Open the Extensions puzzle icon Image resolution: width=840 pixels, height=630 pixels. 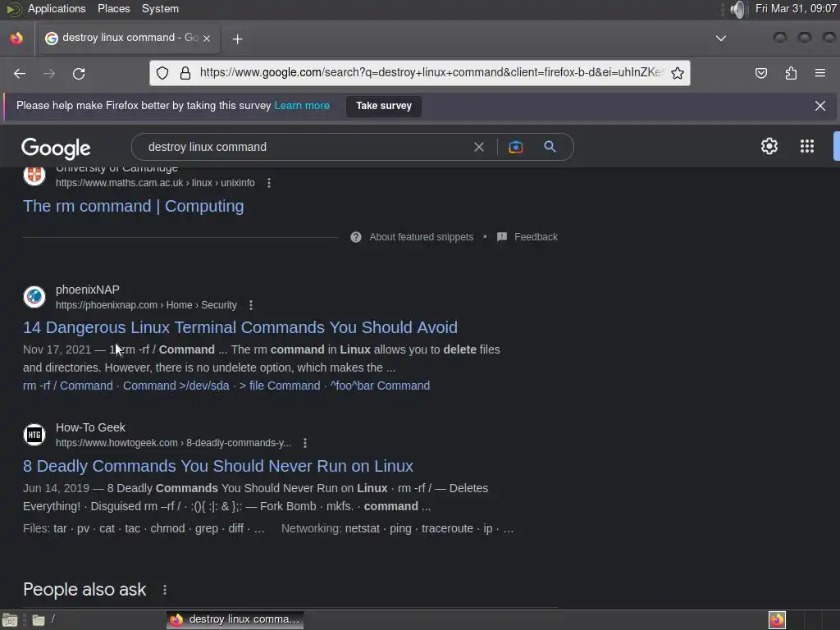791,73
